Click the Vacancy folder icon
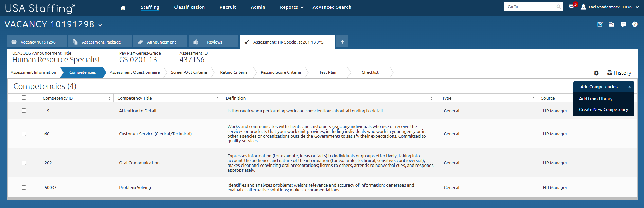 14,42
